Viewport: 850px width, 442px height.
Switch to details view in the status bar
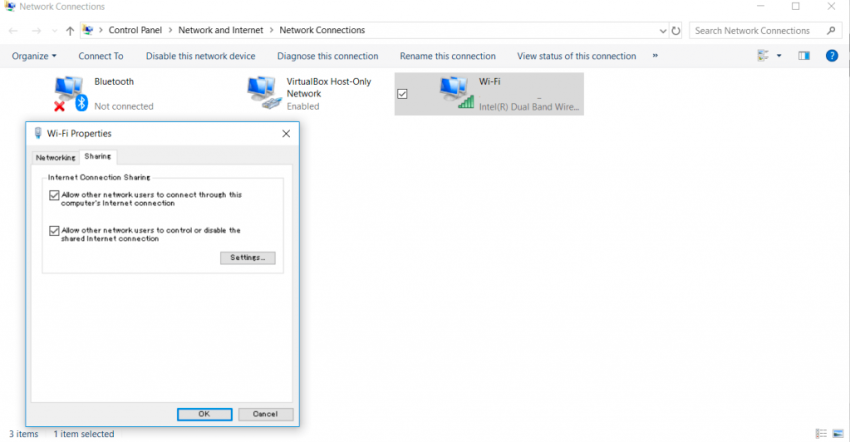[821, 433]
